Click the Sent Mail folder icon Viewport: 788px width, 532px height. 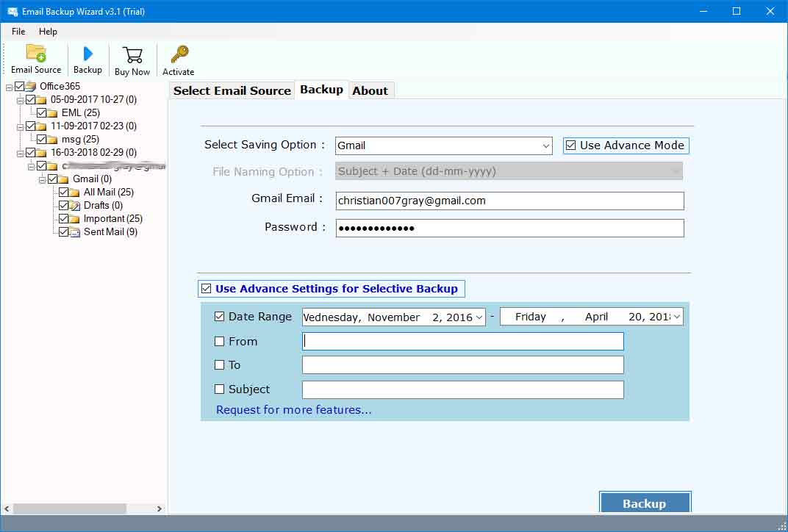74,232
